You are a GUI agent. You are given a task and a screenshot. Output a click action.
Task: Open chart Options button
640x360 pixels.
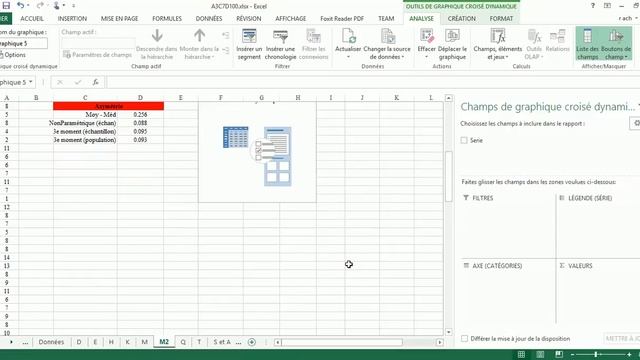[13, 55]
